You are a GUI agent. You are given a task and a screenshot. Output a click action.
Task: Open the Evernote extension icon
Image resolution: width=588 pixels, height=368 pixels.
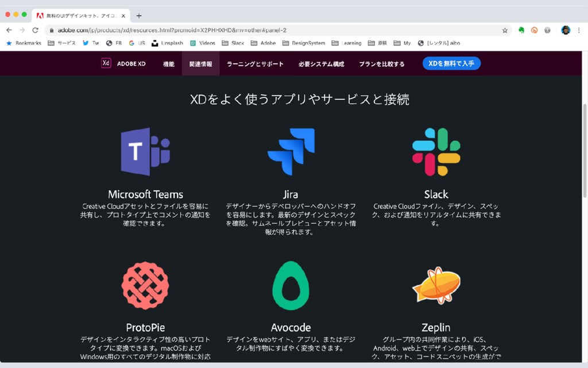[521, 30]
